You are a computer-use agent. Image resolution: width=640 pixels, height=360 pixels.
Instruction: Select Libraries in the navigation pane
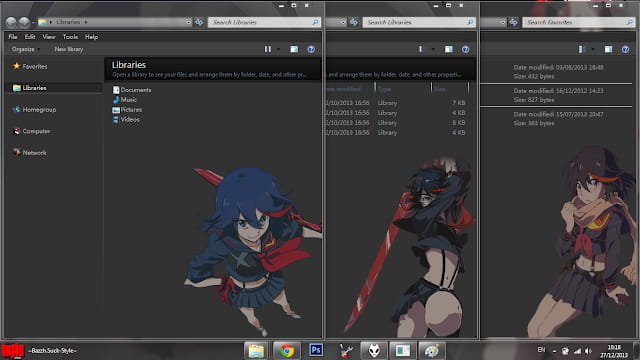[29, 88]
